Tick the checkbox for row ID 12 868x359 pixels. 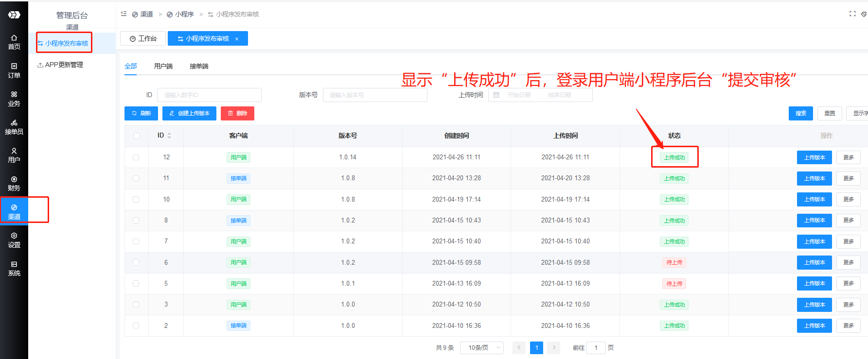point(136,157)
